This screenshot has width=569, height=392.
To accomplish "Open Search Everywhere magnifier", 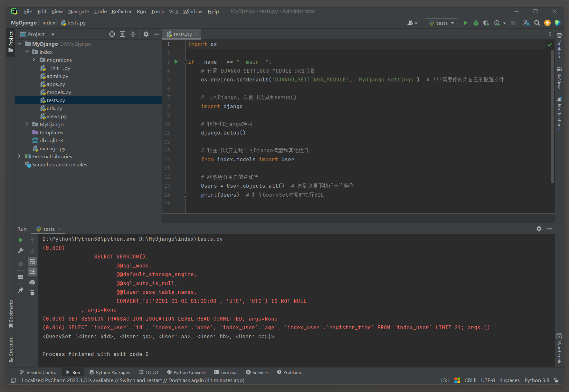I will click(537, 23).
